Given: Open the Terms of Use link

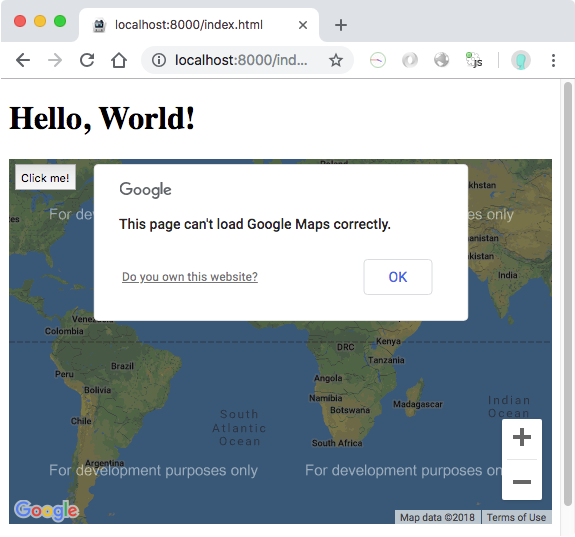Looking at the screenshot, I should point(516,517).
